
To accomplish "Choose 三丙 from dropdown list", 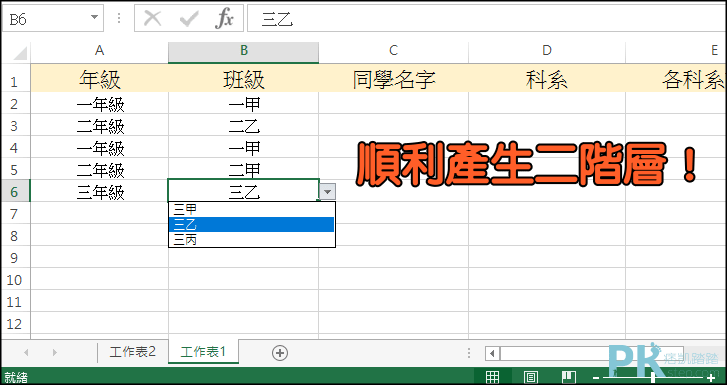I will [251, 239].
